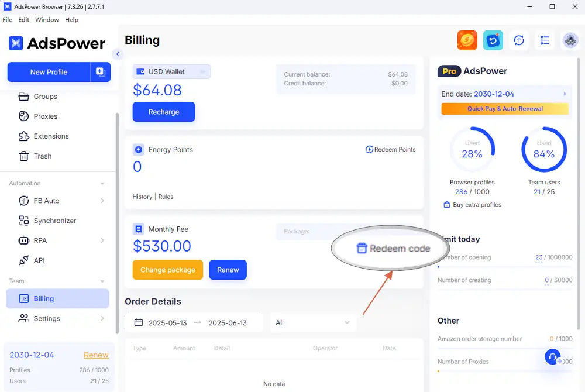This screenshot has height=392, width=585.
Task: Click the Amount column header
Action: (184, 348)
